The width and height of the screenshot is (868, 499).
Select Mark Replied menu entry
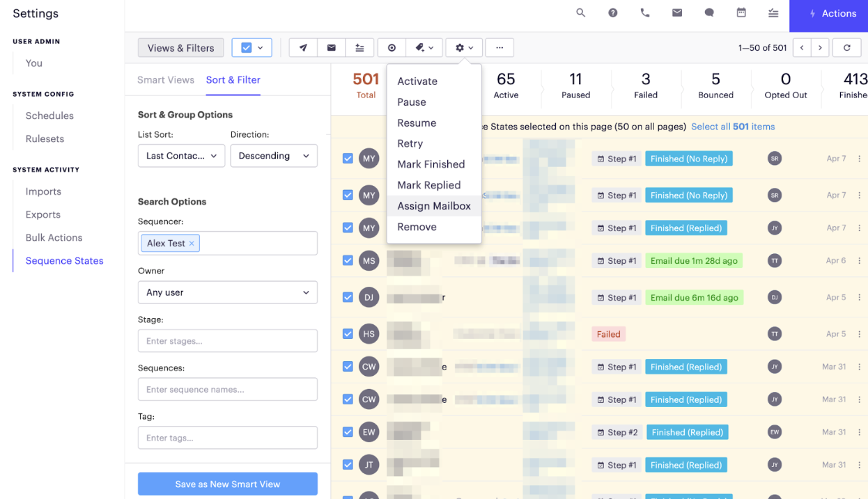point(434,185)
